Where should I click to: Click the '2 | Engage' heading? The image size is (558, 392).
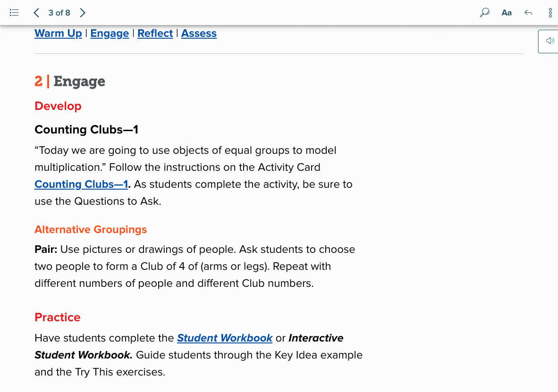[x=70, y=82]
